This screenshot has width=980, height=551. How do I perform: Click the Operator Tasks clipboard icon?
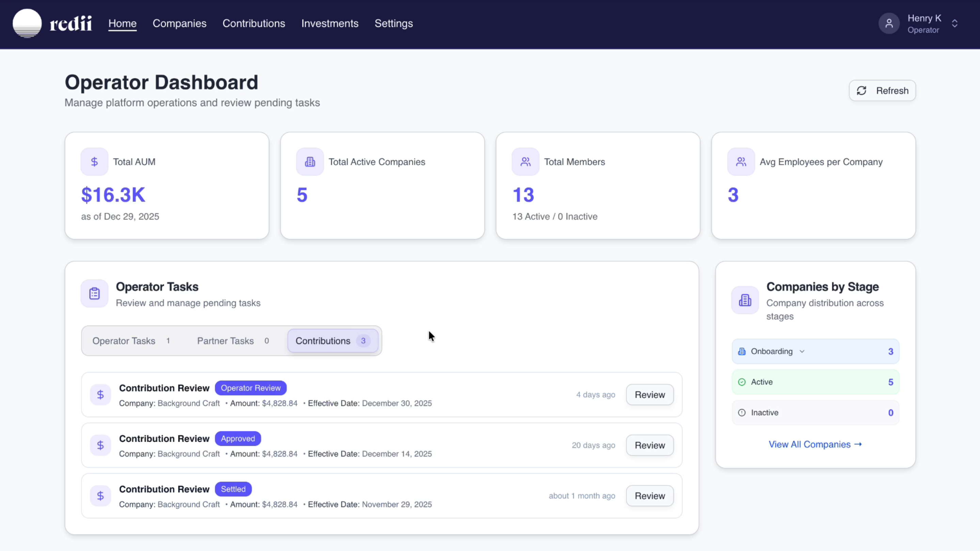tap(94, 294)
